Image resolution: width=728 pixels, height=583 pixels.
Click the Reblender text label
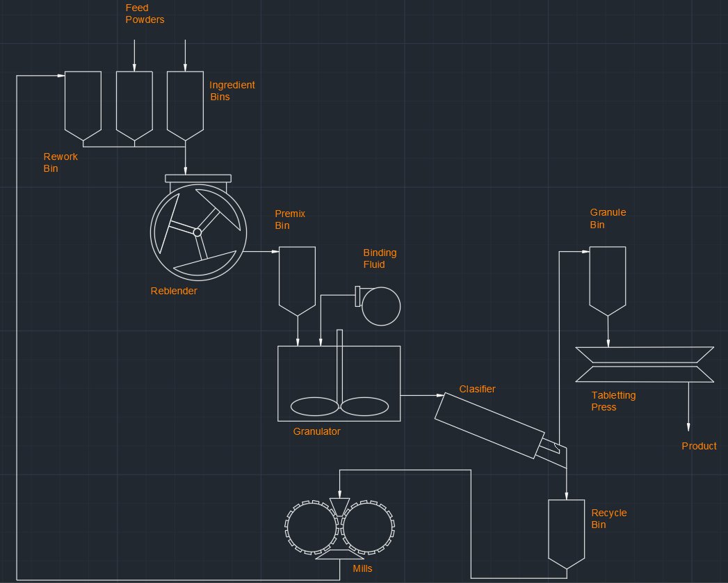tap(174, 291)
